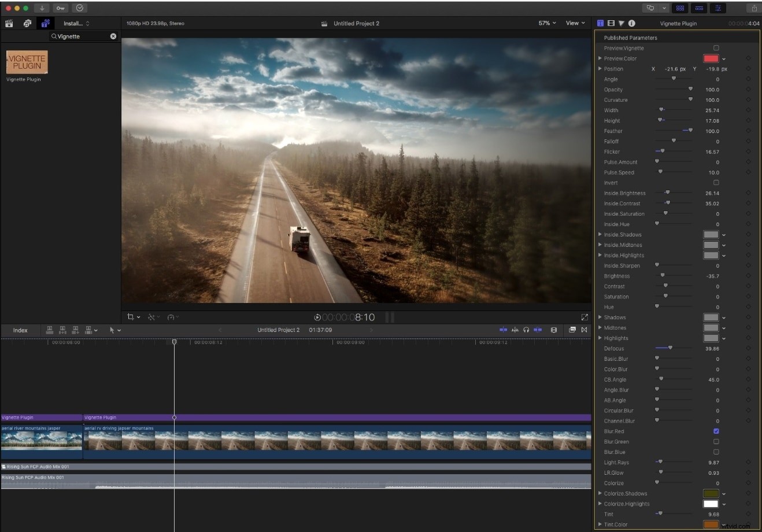Expand the Colorize.Shadows parameter

point(600,493)
